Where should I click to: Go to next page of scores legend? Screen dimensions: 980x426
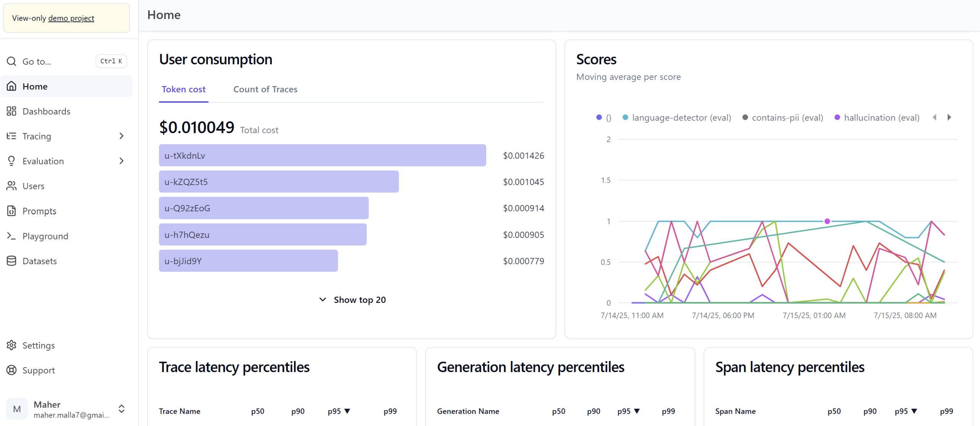tap(949, 117)
